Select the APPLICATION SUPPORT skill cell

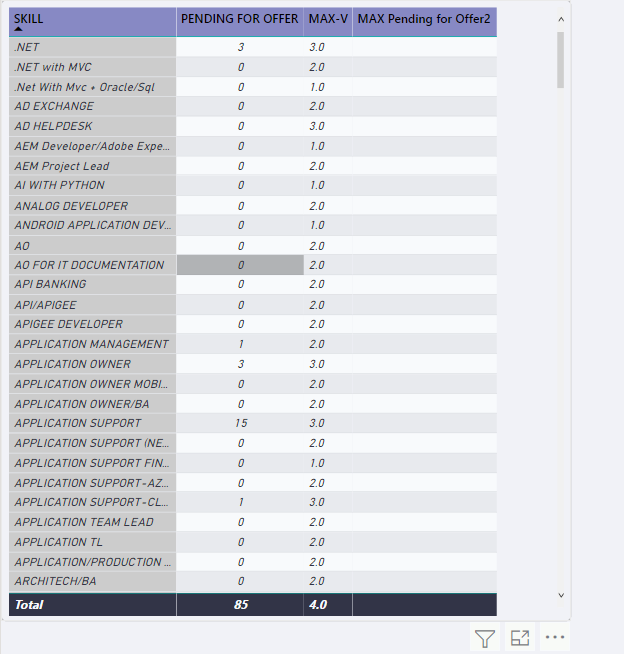(93, 423)
